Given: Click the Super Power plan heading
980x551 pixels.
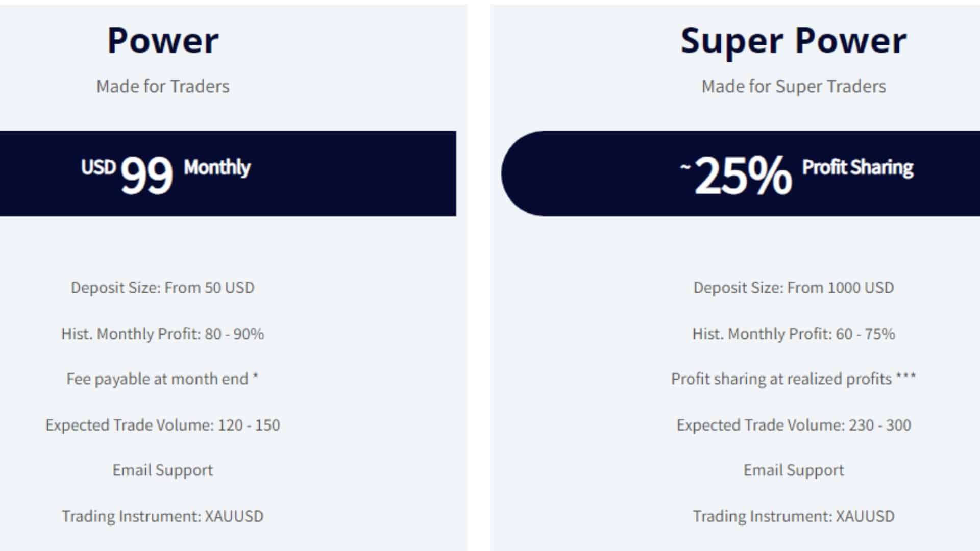Looking at the screenshot, I should coord(794,42).
